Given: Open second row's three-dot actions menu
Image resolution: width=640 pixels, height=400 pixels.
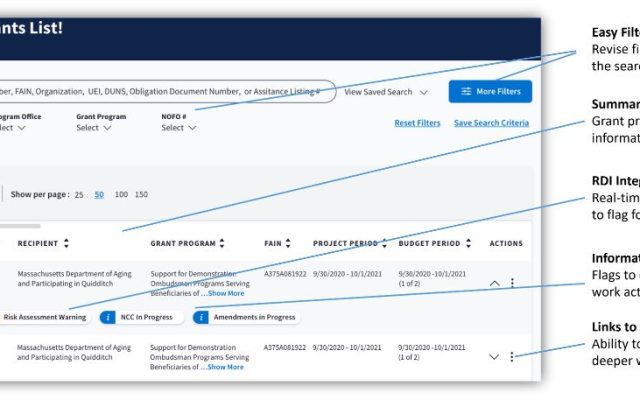Looking at the screenshot, I should [x=513, y=357].
